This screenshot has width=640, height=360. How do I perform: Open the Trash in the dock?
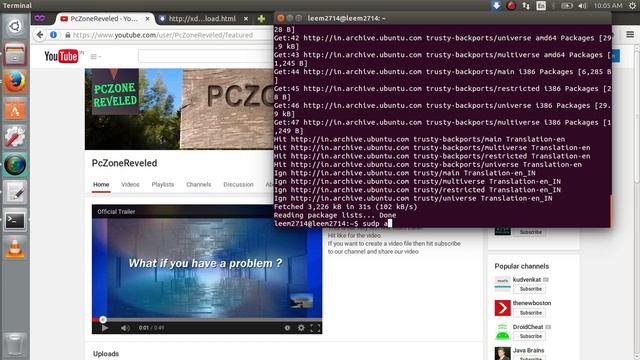tap(15, 345)
